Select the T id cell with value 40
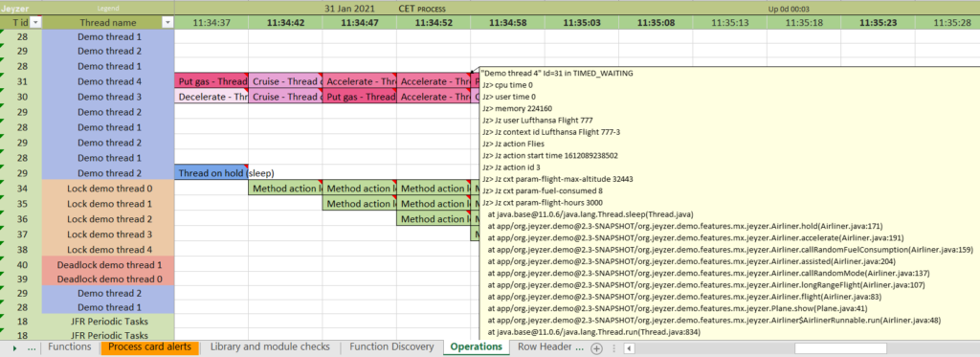 pyautogui.click(x=21, y=264)
